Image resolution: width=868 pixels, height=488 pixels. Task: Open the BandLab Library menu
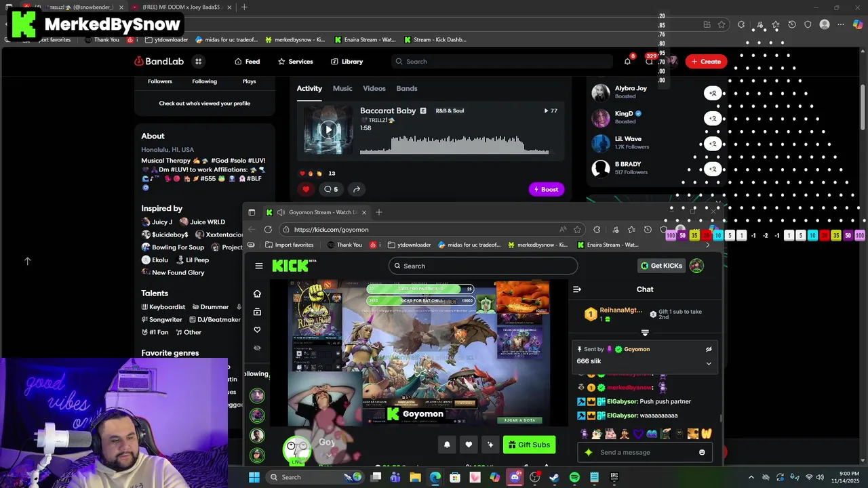click(x=347, y=62)
